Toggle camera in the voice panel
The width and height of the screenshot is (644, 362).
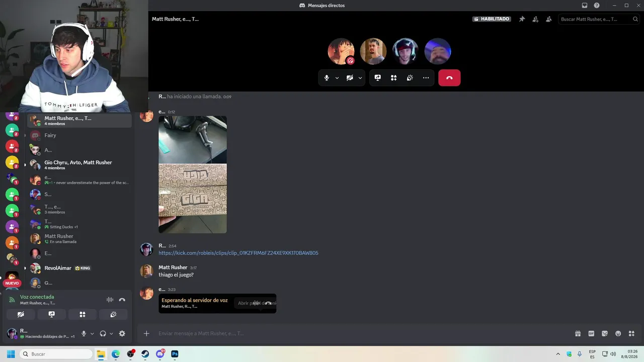coord(21,314)
